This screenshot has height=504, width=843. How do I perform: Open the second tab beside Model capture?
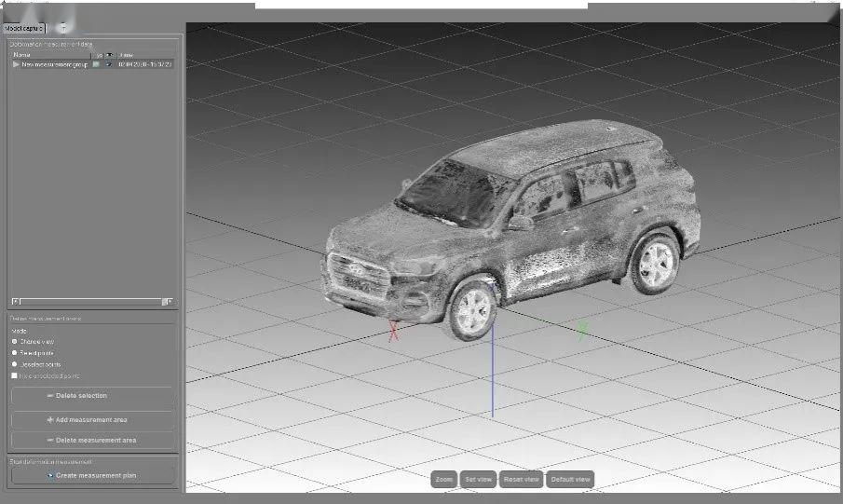(63, 28)
